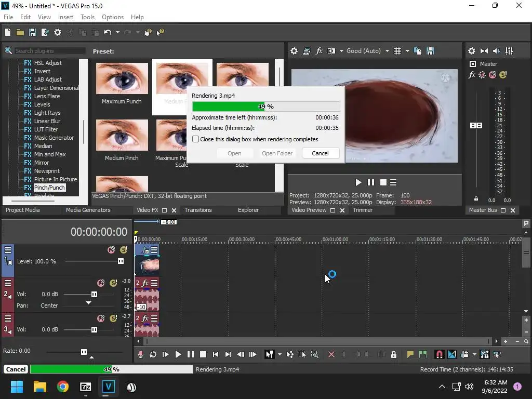The width and height of the screenshot is (532, 399).
Task: Create a new project with the New icon
Action: pos(8,32)
